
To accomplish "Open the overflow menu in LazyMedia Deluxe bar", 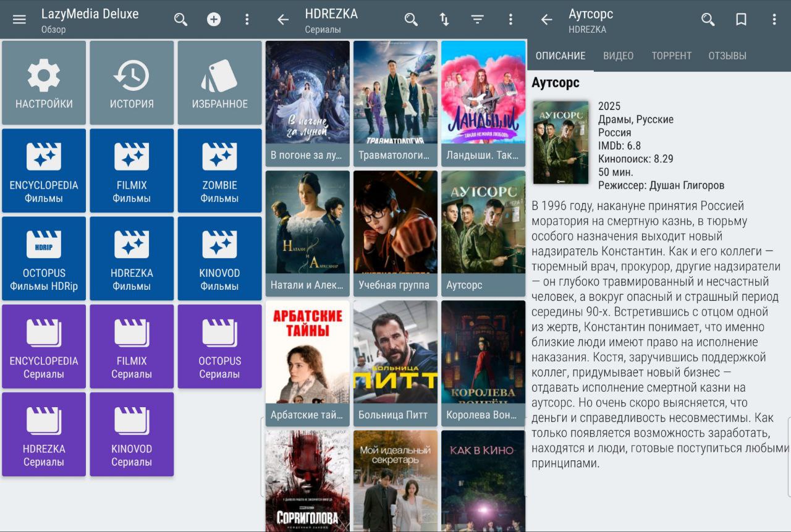I will (247, 19).
